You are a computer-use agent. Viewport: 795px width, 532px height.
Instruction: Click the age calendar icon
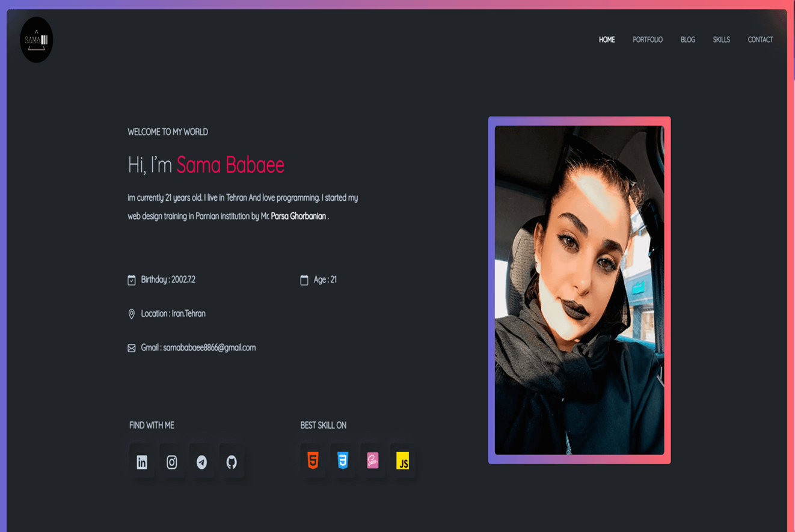pyautogui.click(x=304, y=280)
